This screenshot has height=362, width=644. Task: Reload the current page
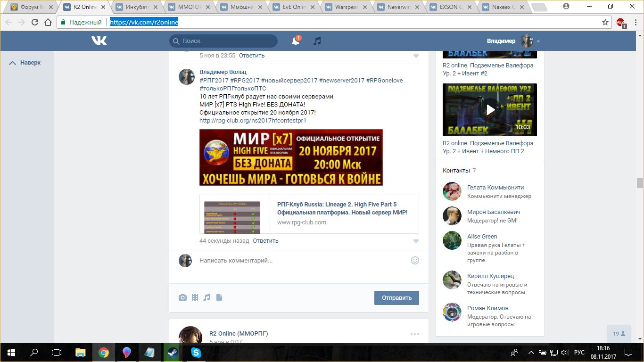tap(34, 22)
